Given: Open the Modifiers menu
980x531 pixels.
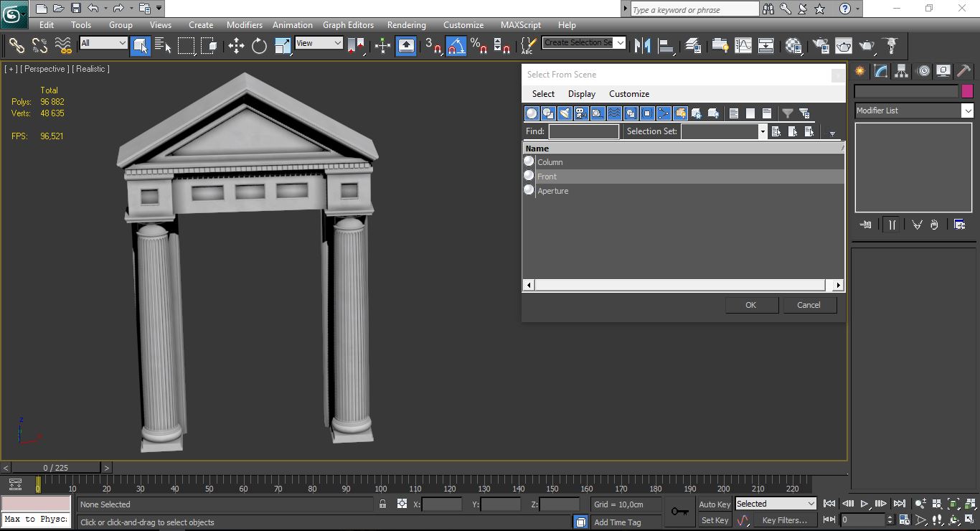Looking at the screenshot, I should click(244, 25).
